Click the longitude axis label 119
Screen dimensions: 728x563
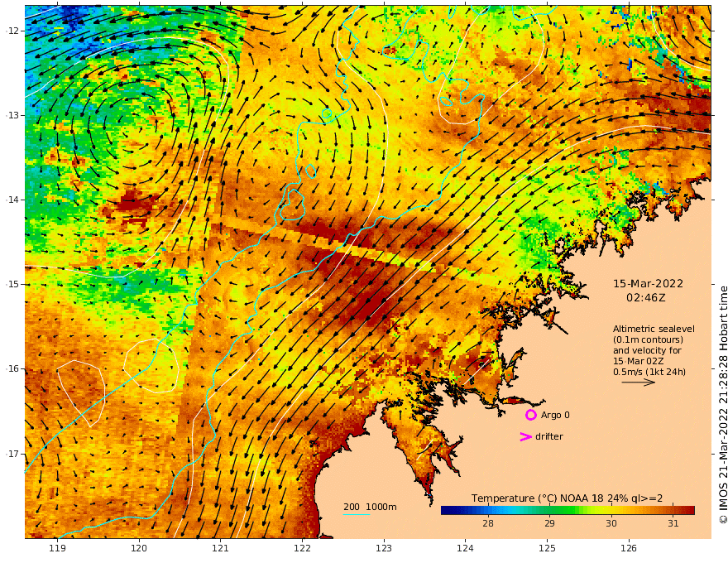coord(57,549)
